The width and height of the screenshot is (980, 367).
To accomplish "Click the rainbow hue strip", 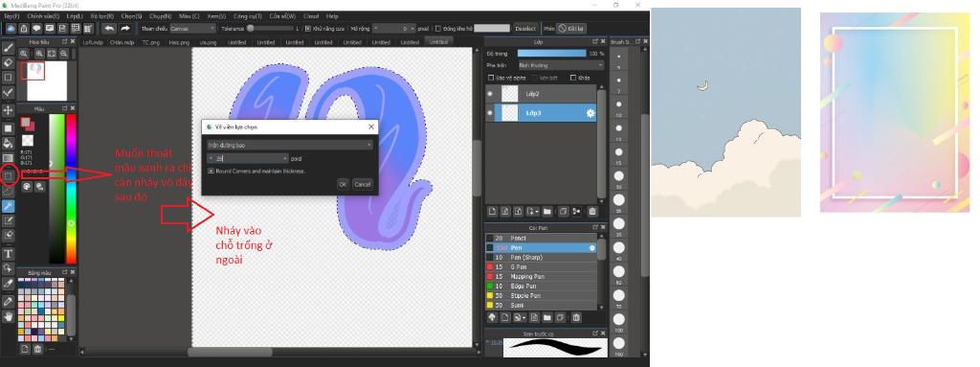I will [71, 188].
